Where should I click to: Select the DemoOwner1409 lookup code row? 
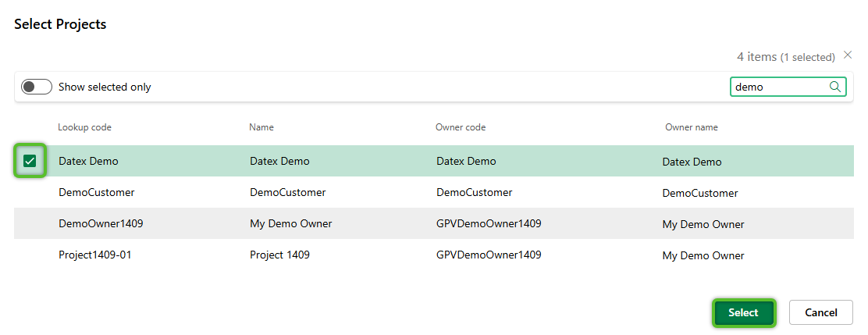(101, 223)
